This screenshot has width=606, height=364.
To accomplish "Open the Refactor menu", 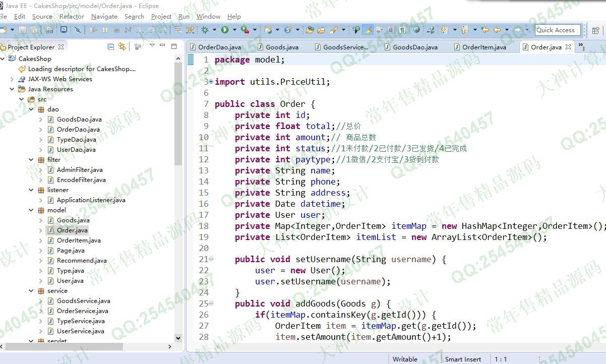I will click(x=72, y=16).
